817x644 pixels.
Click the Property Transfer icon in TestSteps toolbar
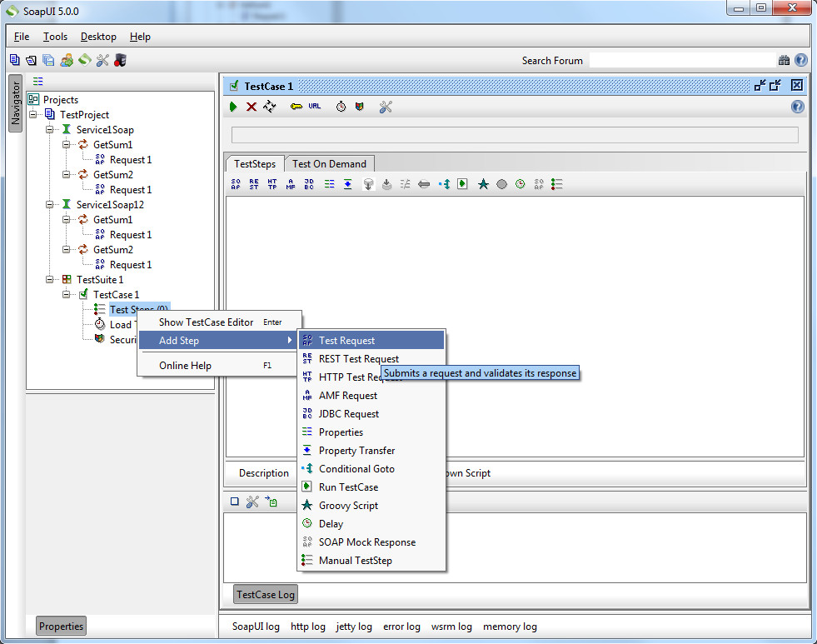347,184
